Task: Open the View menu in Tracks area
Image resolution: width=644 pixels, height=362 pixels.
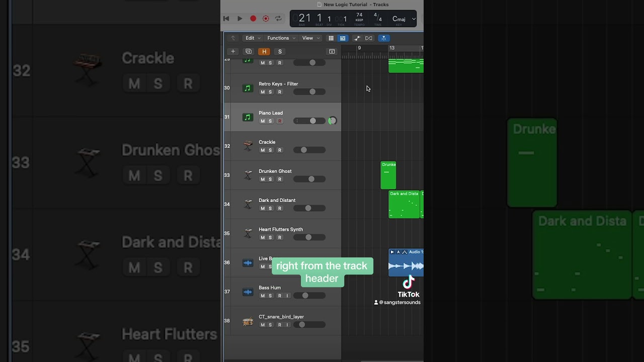Action: coord(310,38)
